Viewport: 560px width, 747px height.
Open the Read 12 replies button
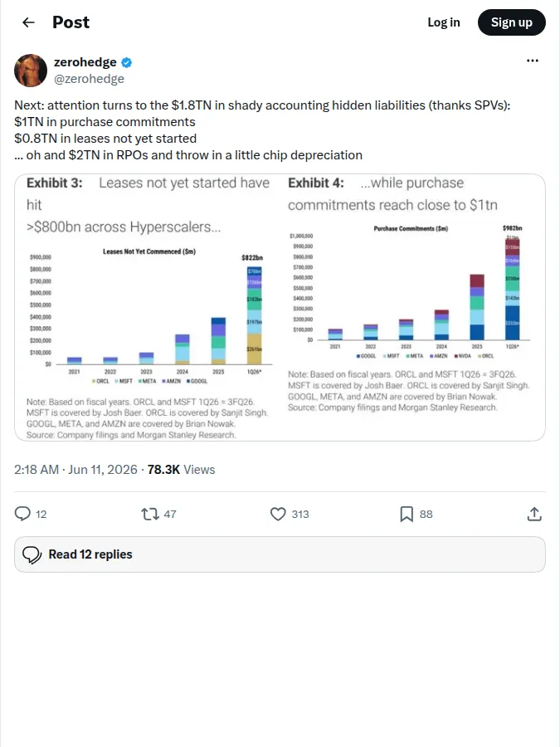(280, 554)
